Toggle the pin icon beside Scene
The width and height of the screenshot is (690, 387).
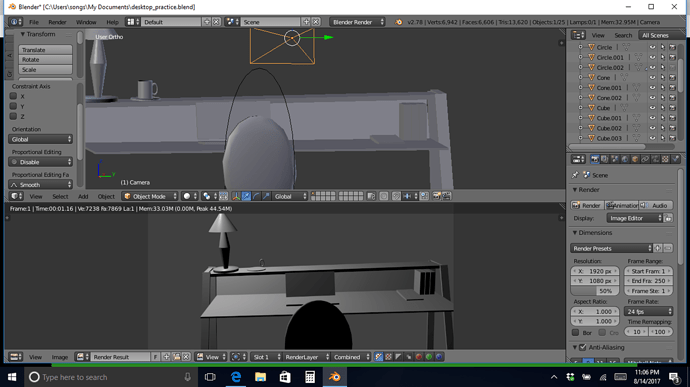(x=575, y=175)
